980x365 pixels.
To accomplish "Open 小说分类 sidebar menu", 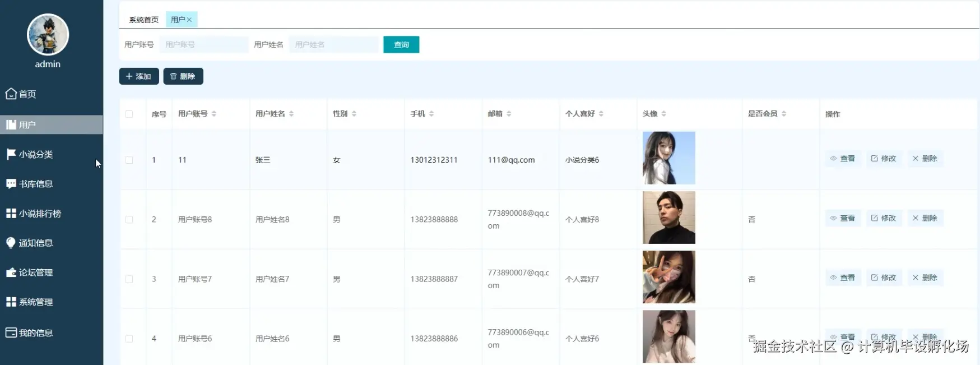I will [x=30, y=154].
